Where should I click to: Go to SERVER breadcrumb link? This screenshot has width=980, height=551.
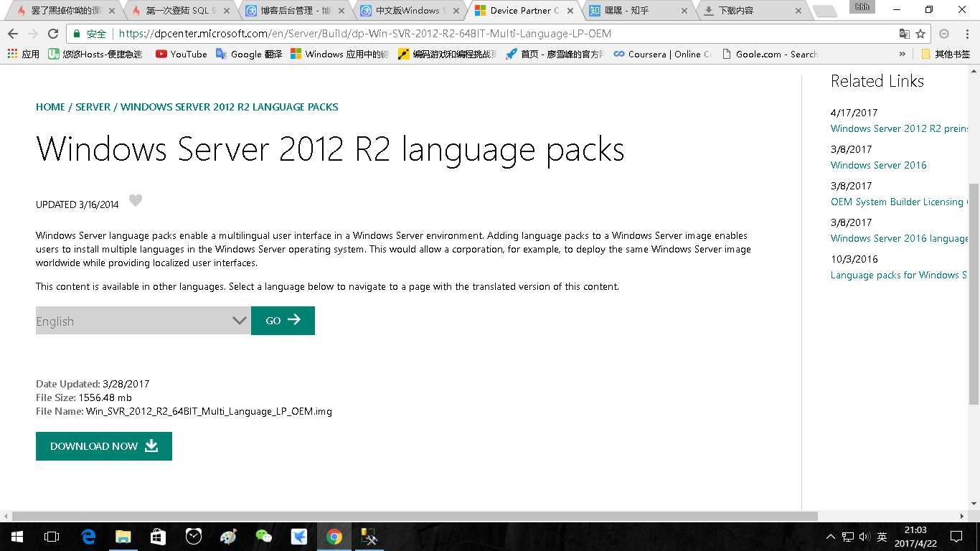(x=93, y=107)
